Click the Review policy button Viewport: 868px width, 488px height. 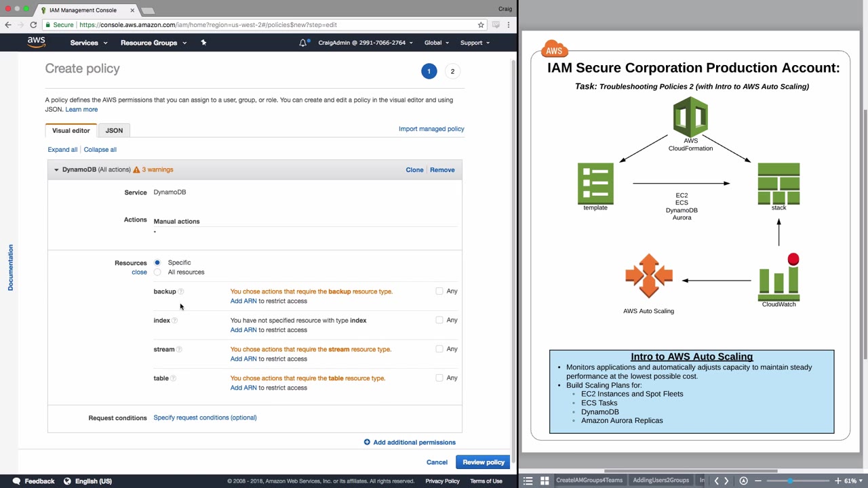click(x=484, y=462)
